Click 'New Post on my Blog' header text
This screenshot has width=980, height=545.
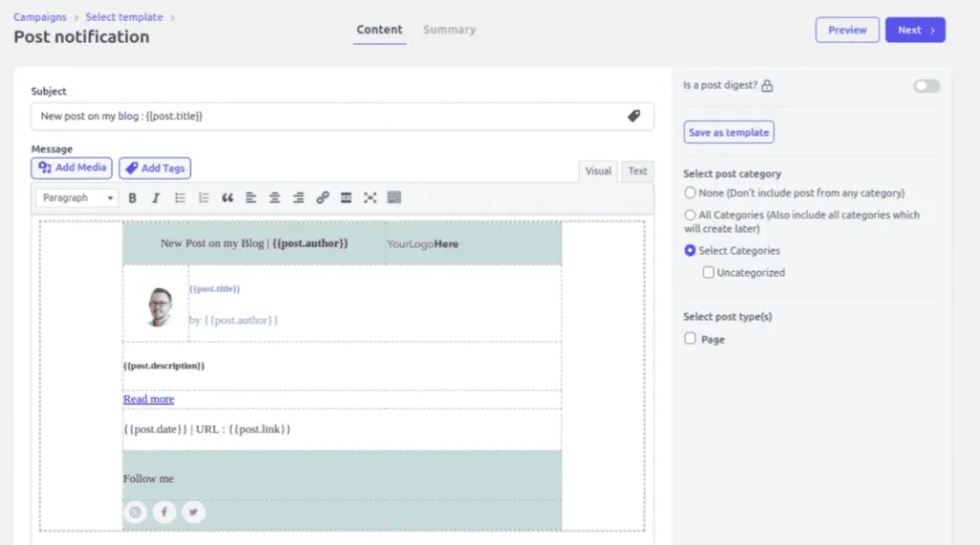212,243
